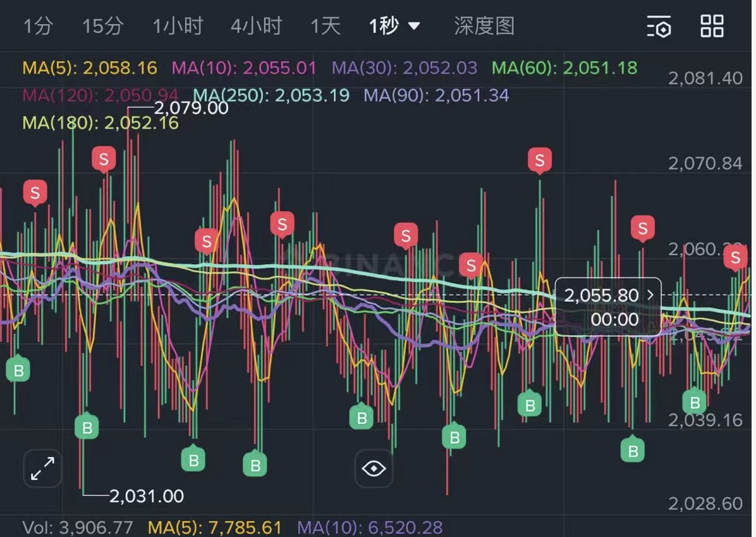The image size is (756, 537).
Task: Expand chart to fullscreen with arrows icon
Action: coord(42,469)
